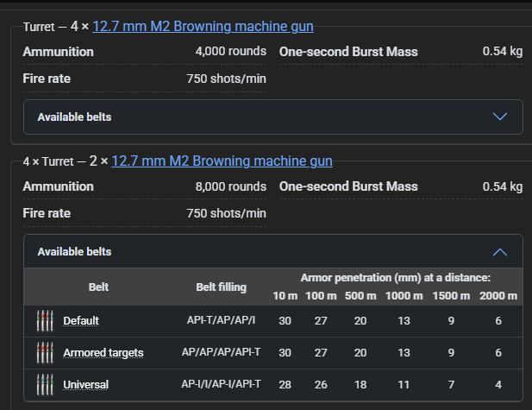Open first 12.7 mm M2 Browning link
532x410 pixels.
coord(203,27)
